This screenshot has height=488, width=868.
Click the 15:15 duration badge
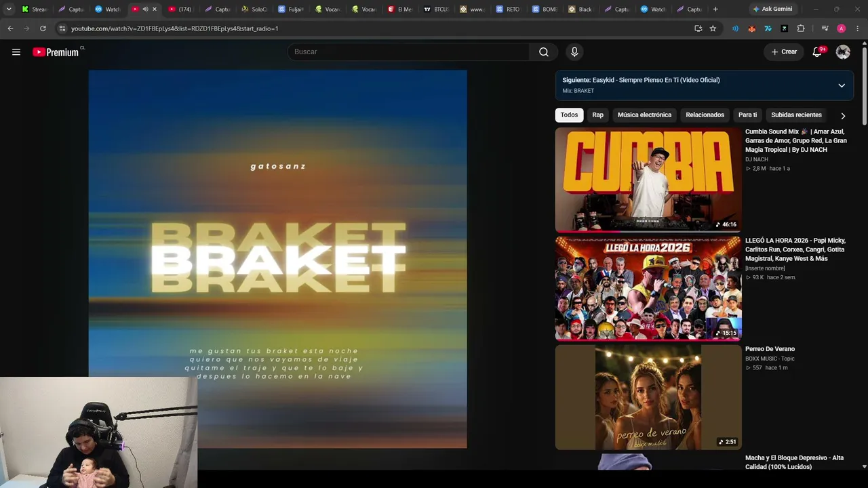tap(726, 333)
